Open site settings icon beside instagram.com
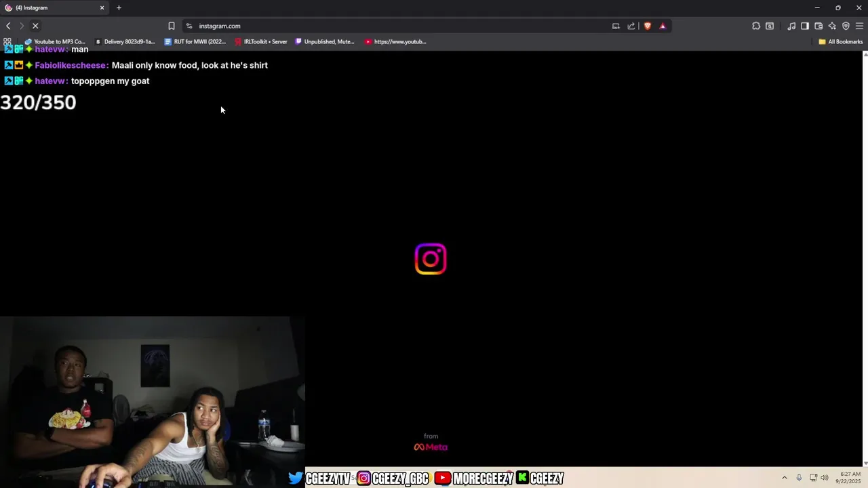The width and height of the screenshot is (868, 488). click(189, 26)
